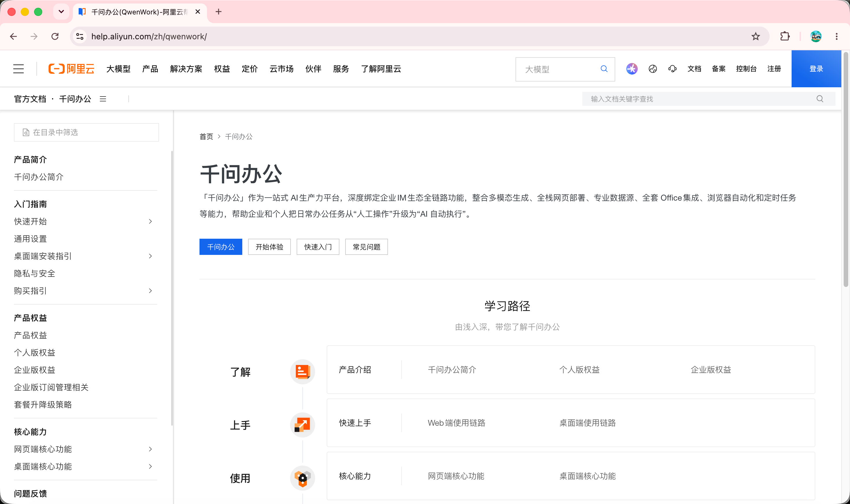
Task: Click the 上手 step arrow icon
Action: [302, 425]
